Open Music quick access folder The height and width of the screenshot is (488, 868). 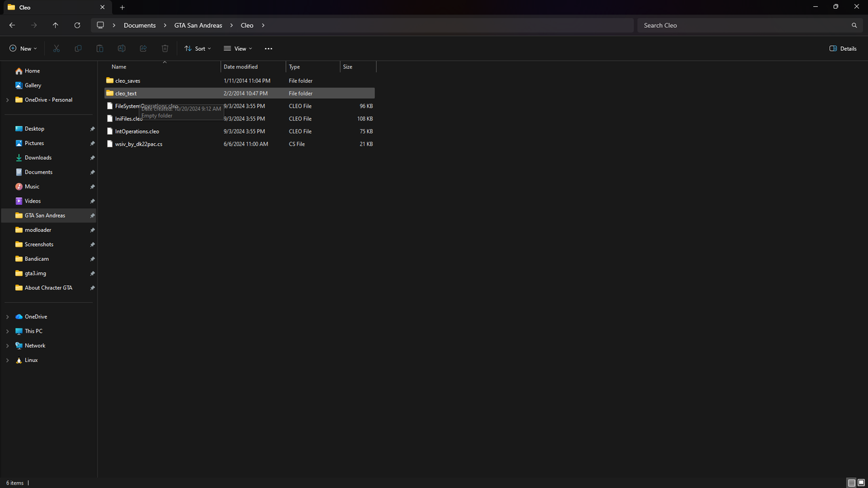(x=32, y=186)
